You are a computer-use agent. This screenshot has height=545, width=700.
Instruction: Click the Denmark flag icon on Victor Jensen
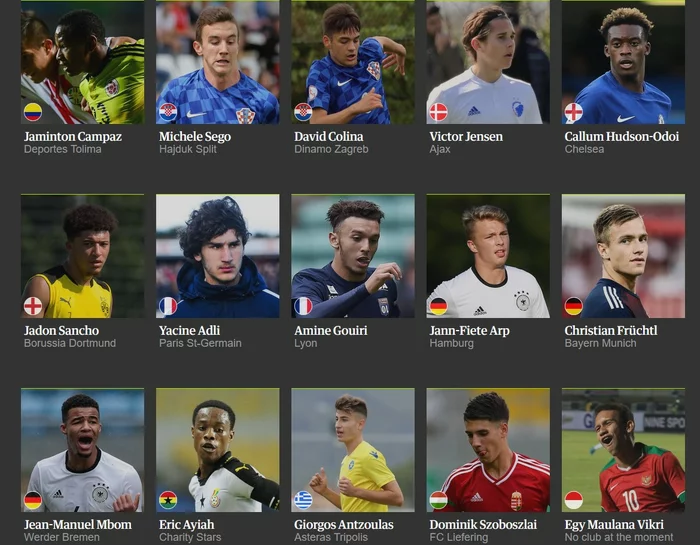click(x=438, y=112)
